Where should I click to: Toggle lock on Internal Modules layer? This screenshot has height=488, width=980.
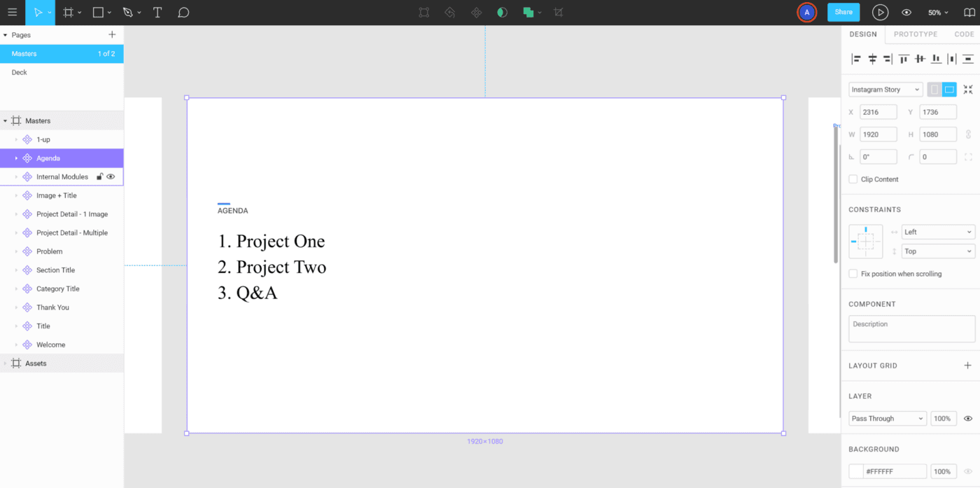click(99, 177)
